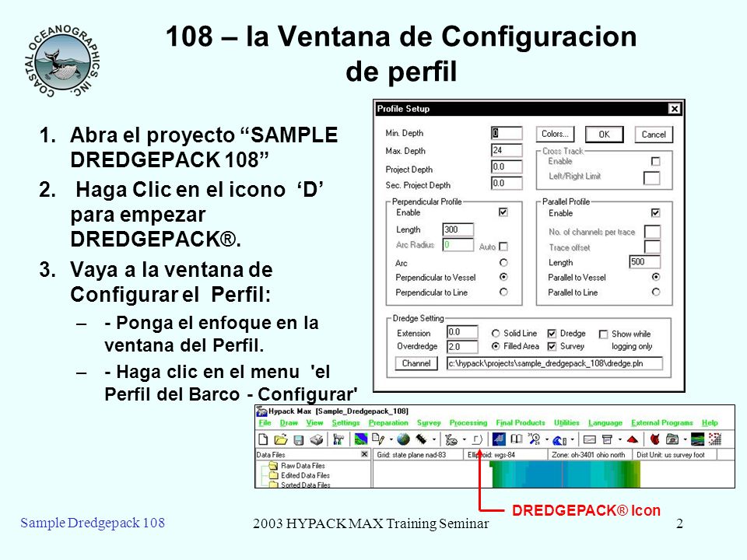
Task: Select Parallel to Vessel radio button
Action: click(655, 277)
